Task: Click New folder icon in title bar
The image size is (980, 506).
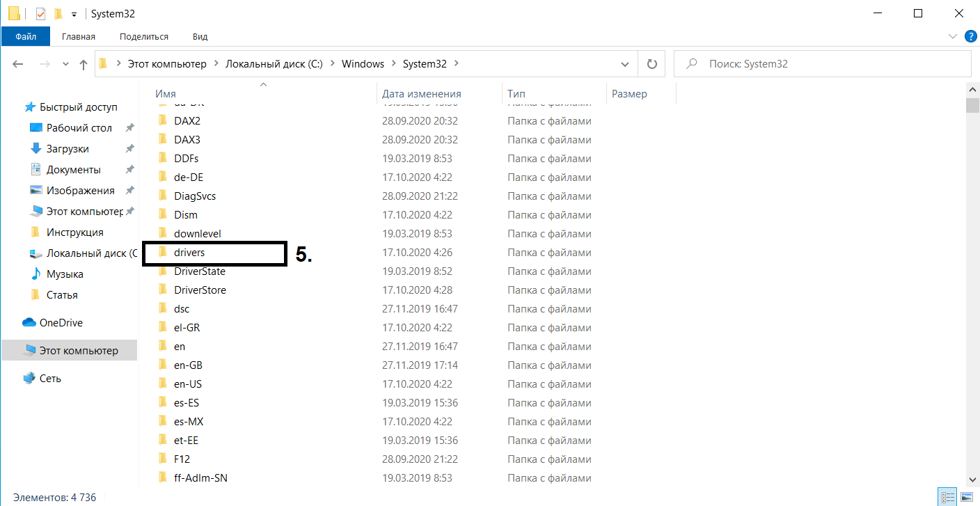Action: 58,13
